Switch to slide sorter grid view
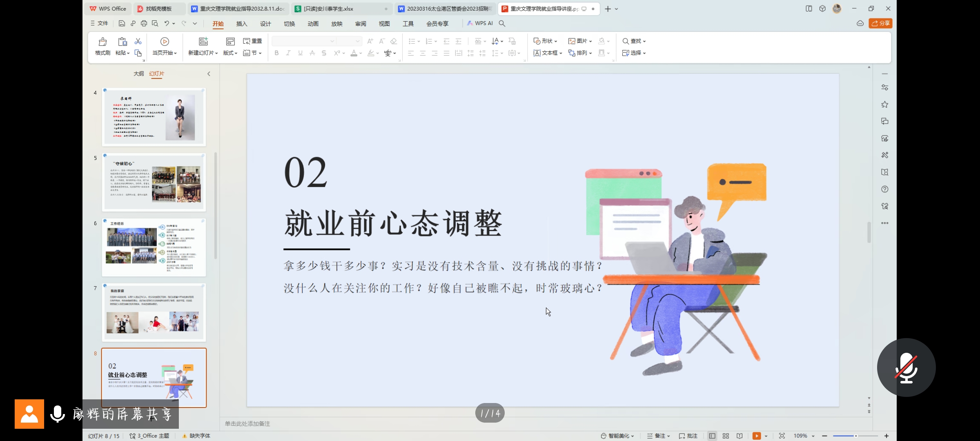 726,436
